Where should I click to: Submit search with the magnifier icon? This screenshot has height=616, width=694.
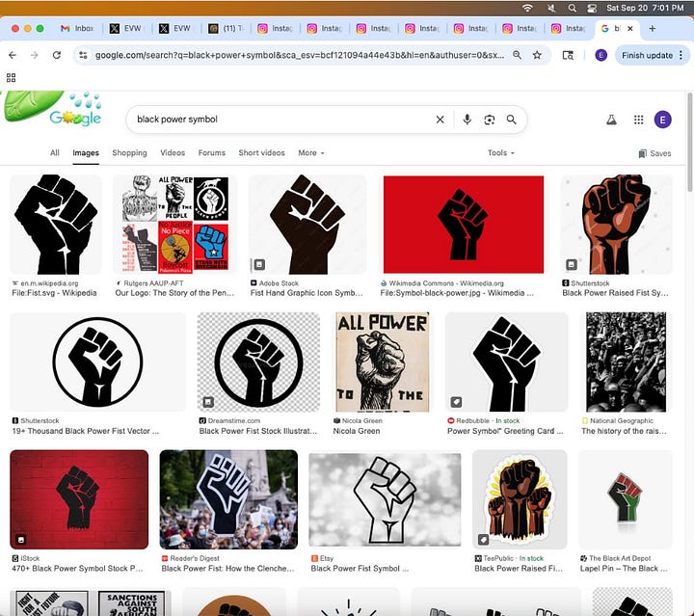[x=512, y=120]
